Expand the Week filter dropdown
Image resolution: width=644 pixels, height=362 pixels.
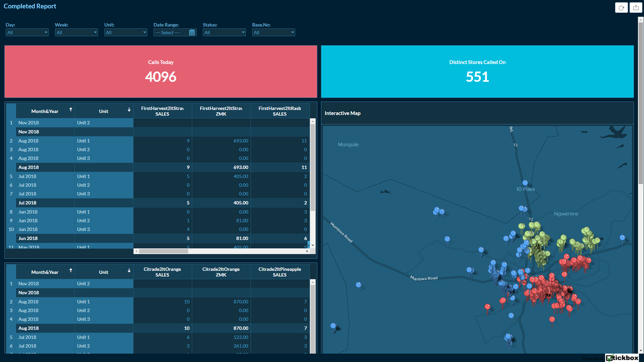[76, 33]
